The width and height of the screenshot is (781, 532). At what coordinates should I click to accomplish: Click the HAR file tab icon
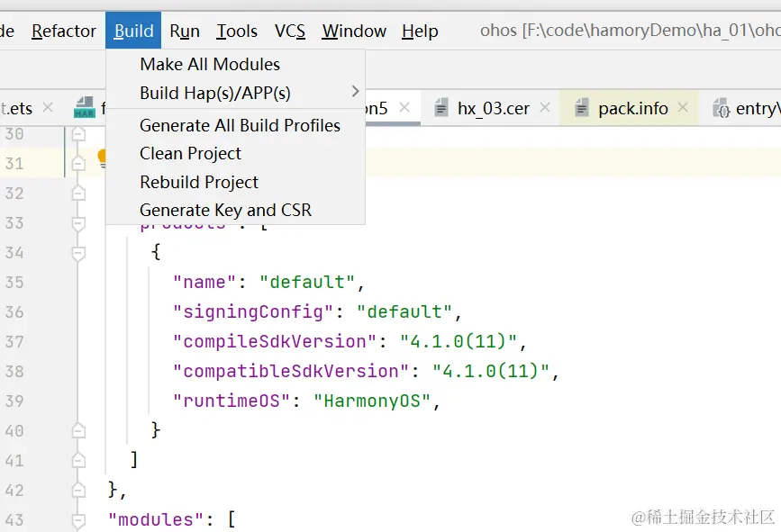tap(84, 107)
